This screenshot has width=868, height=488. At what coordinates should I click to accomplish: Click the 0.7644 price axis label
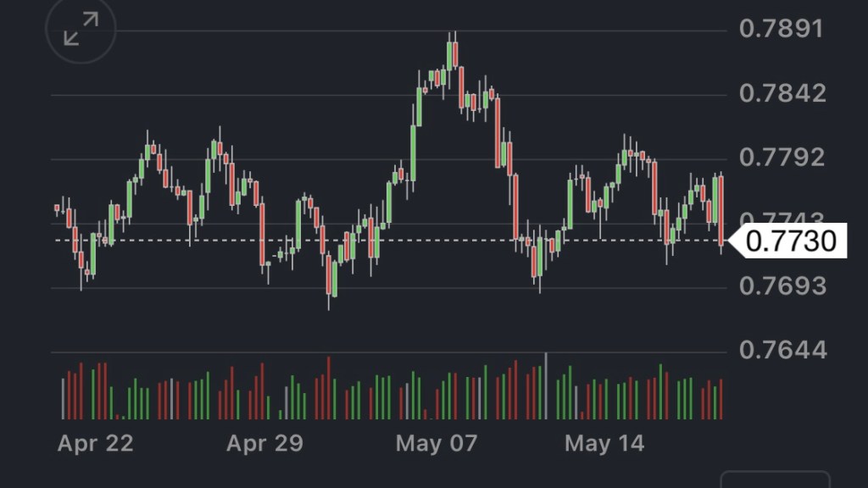click(x=782, y=349)
